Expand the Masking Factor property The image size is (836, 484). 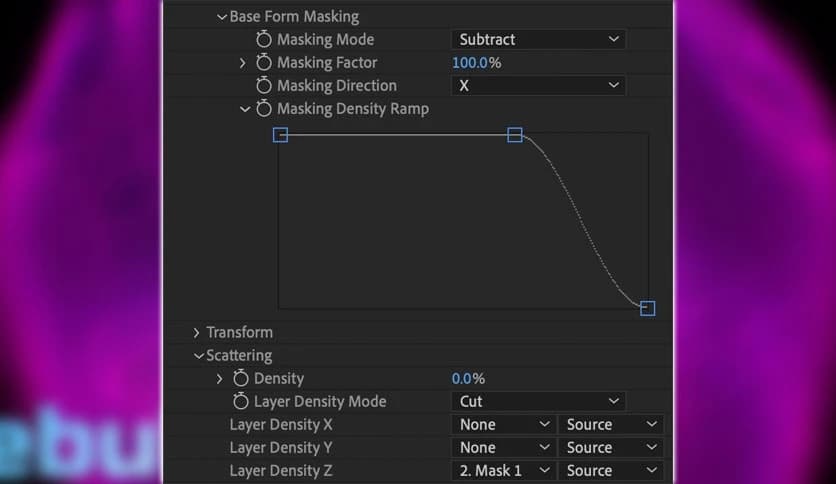point(243,63)
